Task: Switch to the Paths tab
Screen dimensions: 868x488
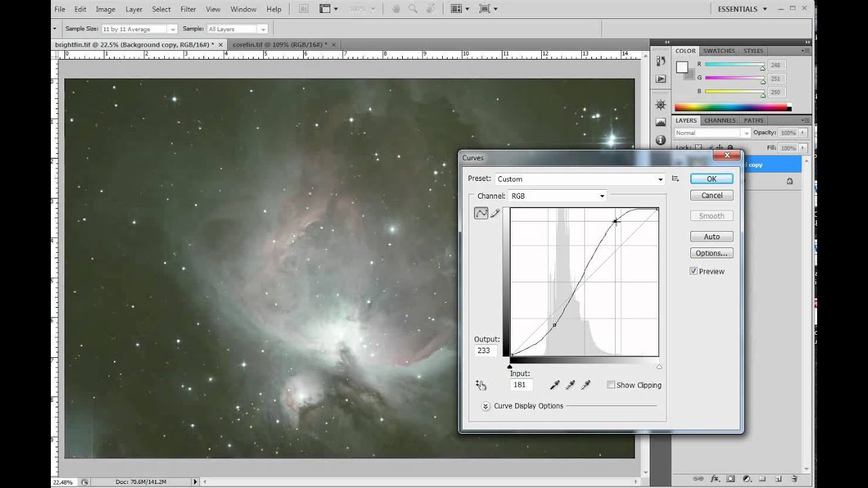Action: pos(753,121)
